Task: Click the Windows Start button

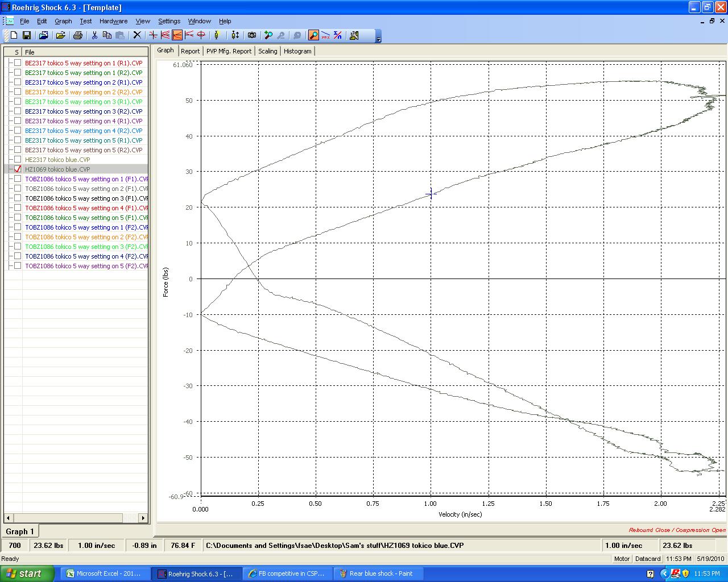Action: pyautogui.click(x=27, y=573)
